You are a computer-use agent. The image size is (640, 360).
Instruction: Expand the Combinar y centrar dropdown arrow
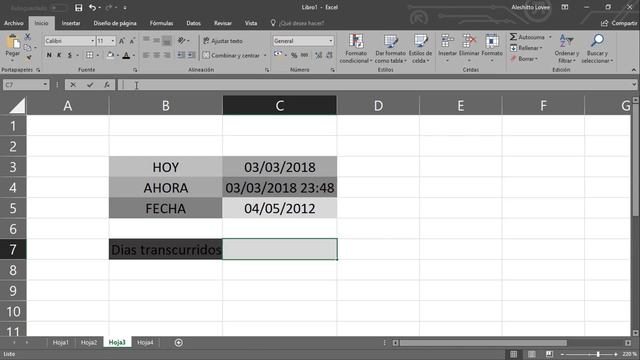(x=265, y=55)
